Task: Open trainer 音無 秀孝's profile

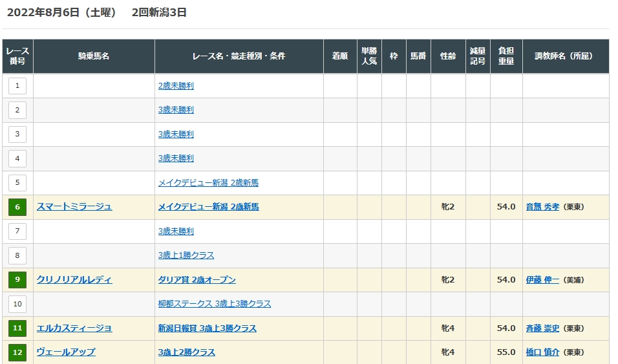Action: pyautogui.click(x=542, y=207)
